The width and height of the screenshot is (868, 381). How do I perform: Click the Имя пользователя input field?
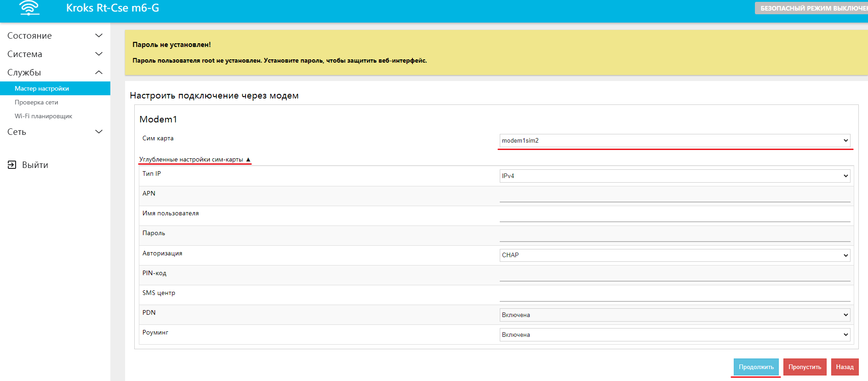(x=674, y=216)
